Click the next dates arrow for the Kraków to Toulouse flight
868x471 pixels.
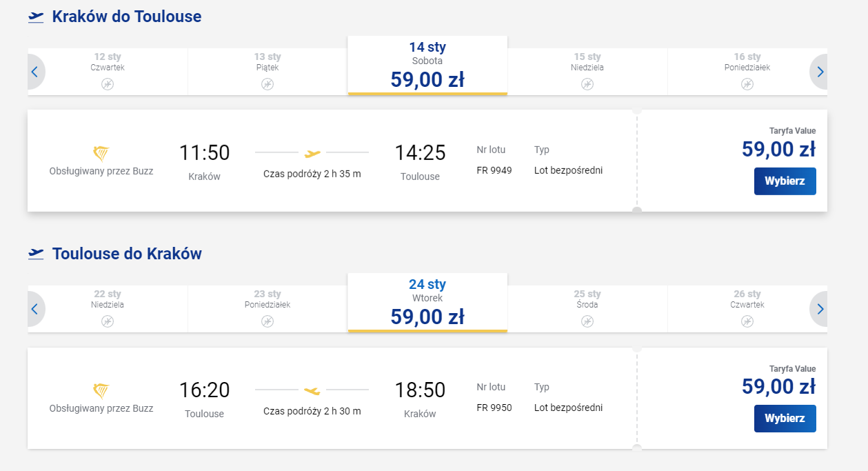(819, 72)
